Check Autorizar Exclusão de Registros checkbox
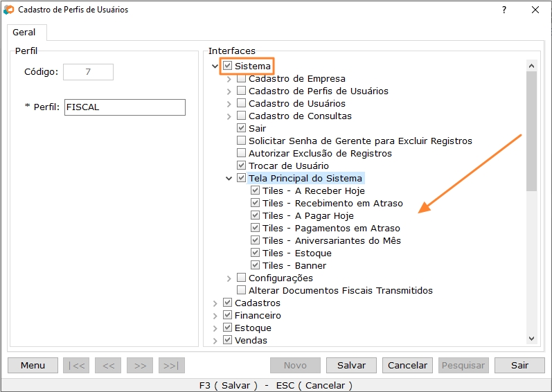 pyautogui.click(x=241, y=153)
